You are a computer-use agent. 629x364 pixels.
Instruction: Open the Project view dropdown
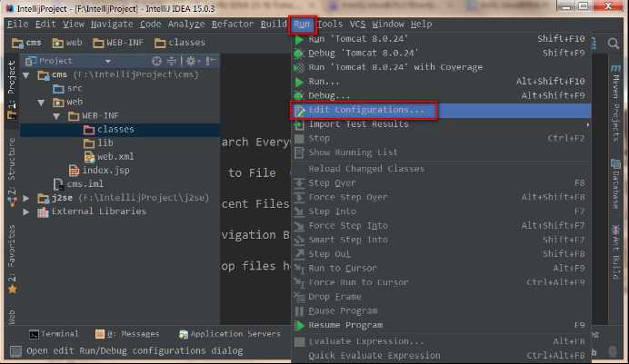(x=107, y=61)
